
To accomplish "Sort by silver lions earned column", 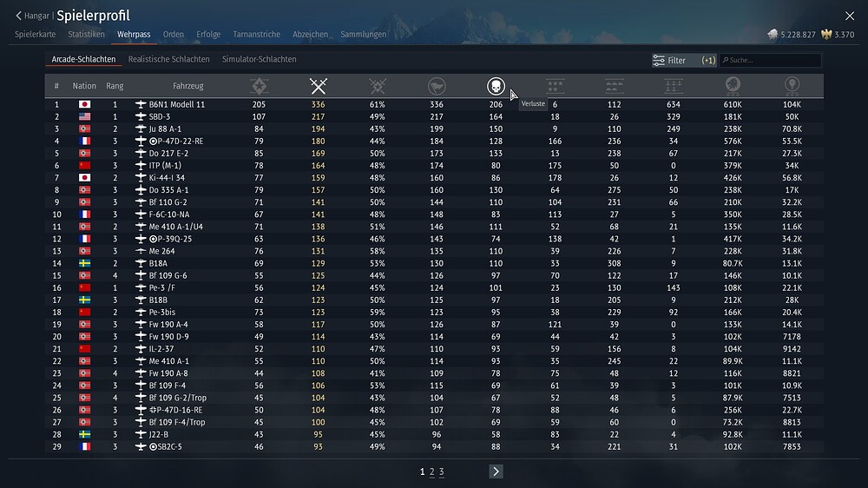I will [732, 86].
